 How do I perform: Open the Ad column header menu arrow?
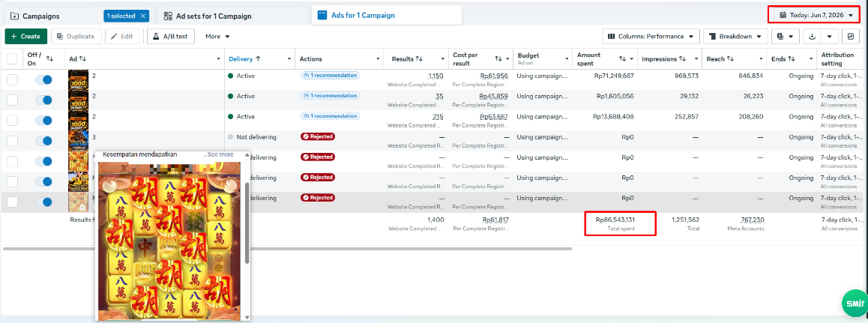click(x=219, y=58)
